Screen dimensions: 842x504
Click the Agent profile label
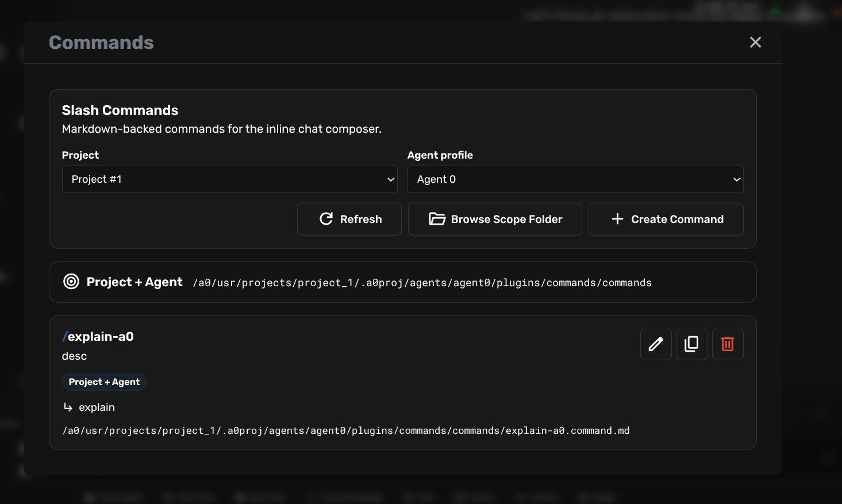click(440, 155)
